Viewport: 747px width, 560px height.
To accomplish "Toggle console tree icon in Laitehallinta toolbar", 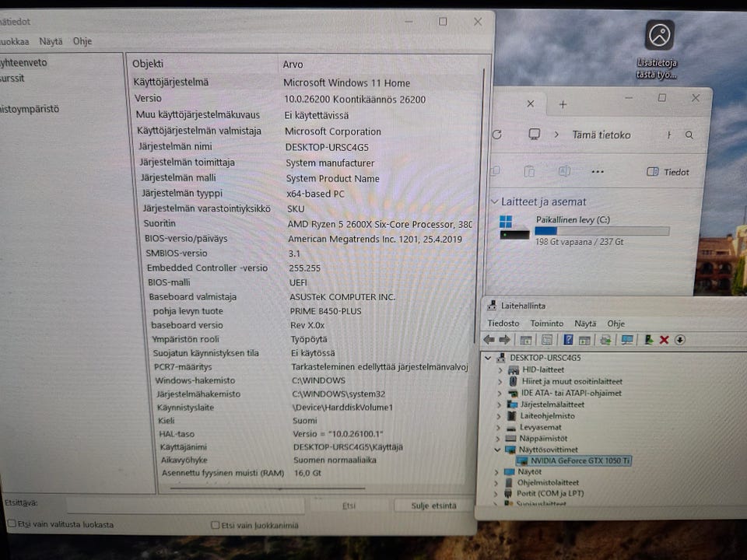I will point(525,340).
